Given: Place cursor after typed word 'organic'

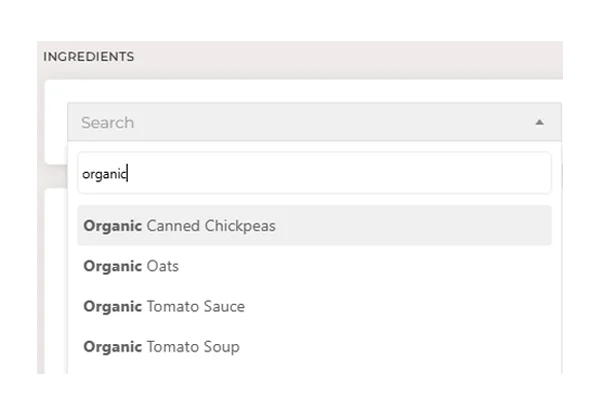Looking at the screenshot, I should [127, 174].
